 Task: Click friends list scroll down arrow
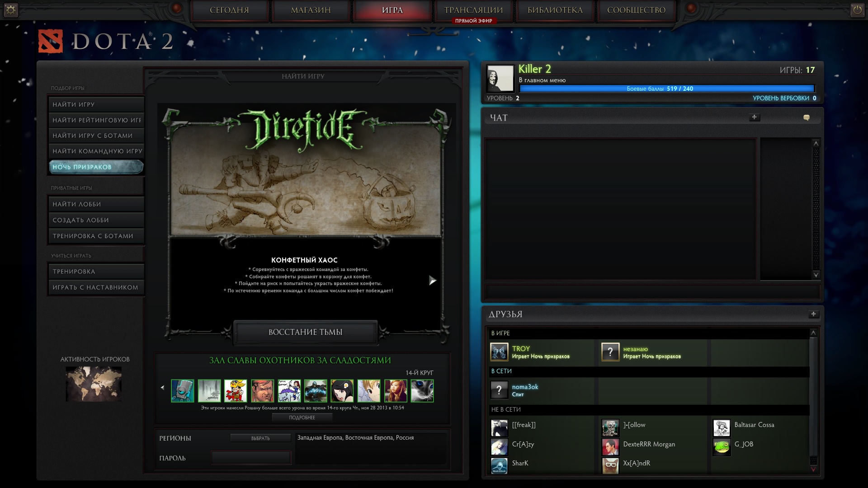pyautogui.click(x=813, y=469)
